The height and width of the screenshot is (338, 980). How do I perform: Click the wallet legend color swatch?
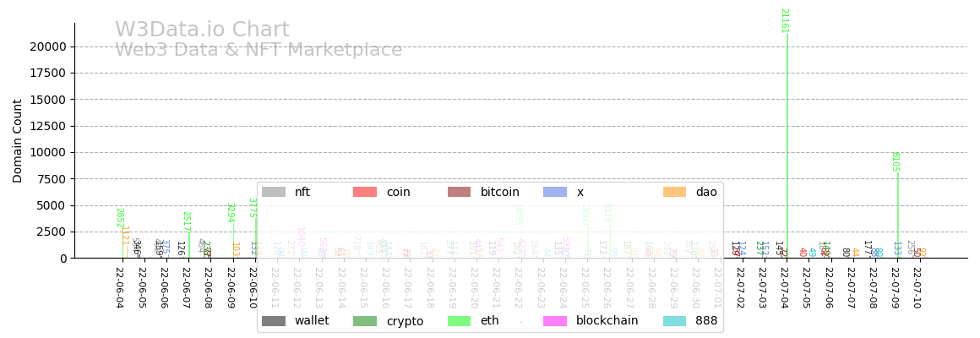274,321
